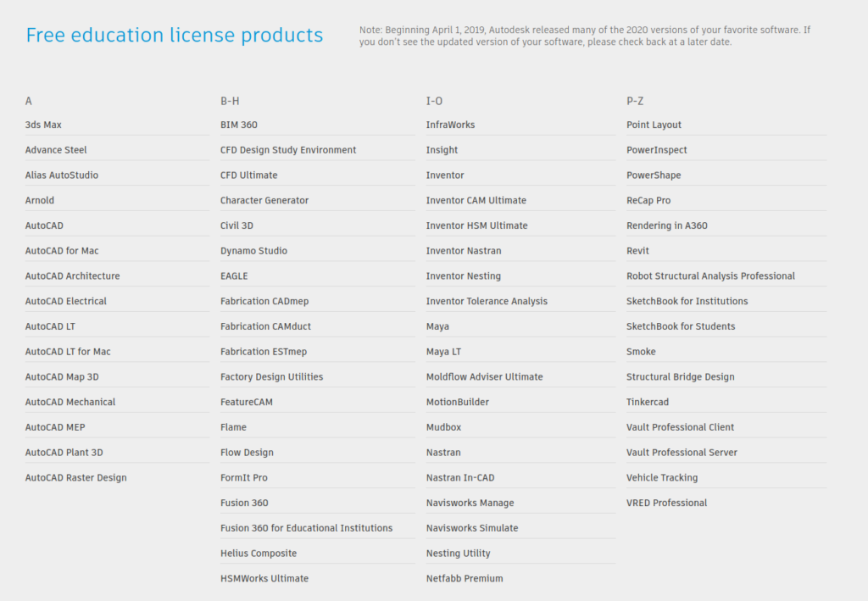This screenshot has width=868, height=601.
Task: Select AutoCAD Architecture
Action: click(73, 275)
